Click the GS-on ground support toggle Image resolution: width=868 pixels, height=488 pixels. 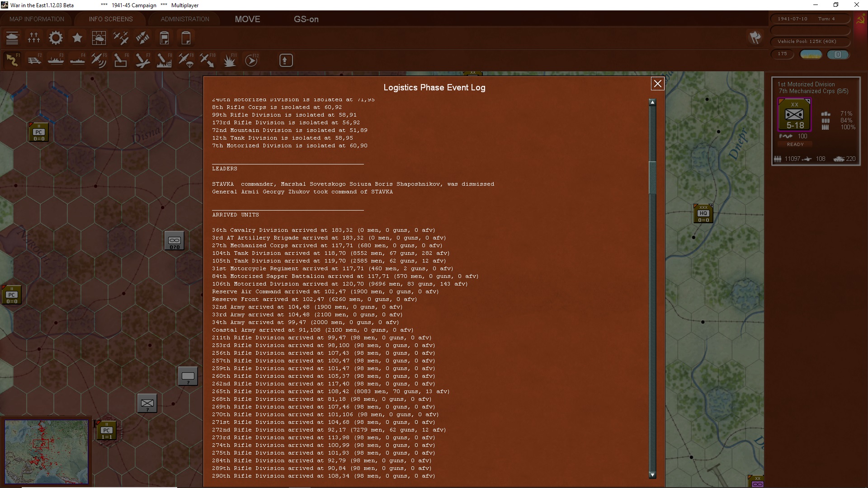306,19
